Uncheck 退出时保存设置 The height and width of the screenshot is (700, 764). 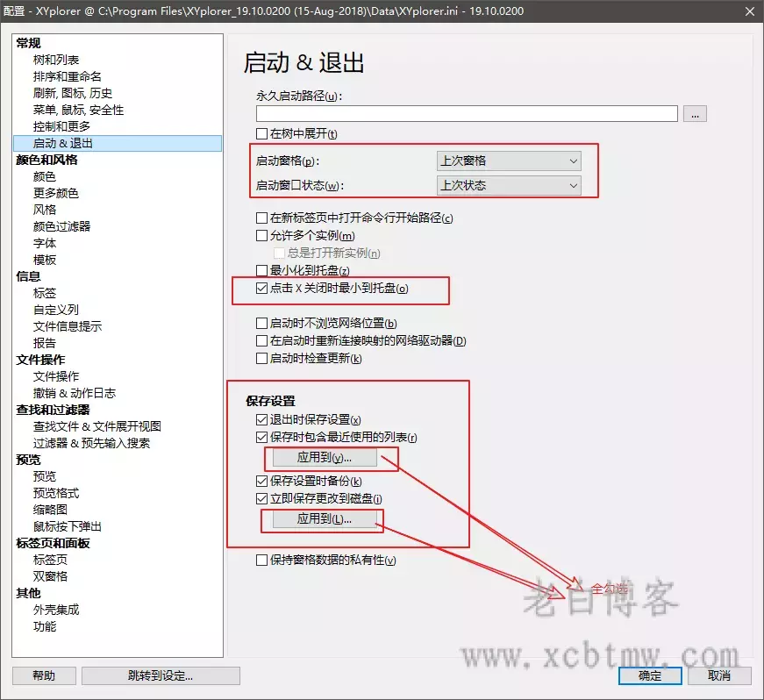point(261,419)
